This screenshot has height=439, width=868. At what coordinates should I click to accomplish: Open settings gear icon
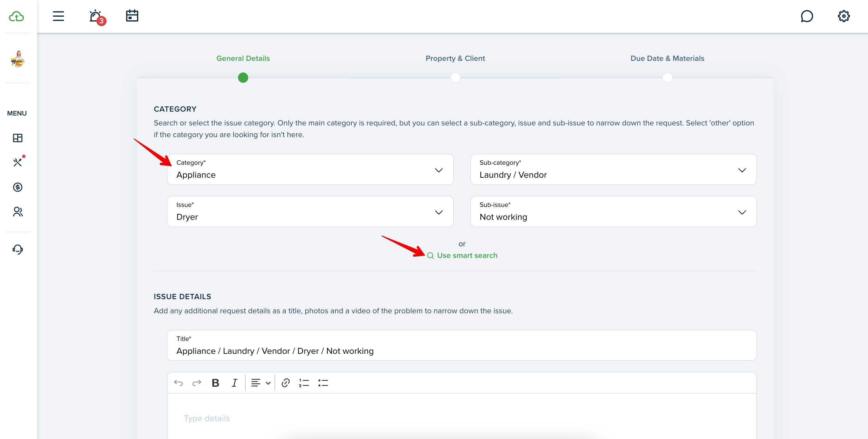point(844,16)
